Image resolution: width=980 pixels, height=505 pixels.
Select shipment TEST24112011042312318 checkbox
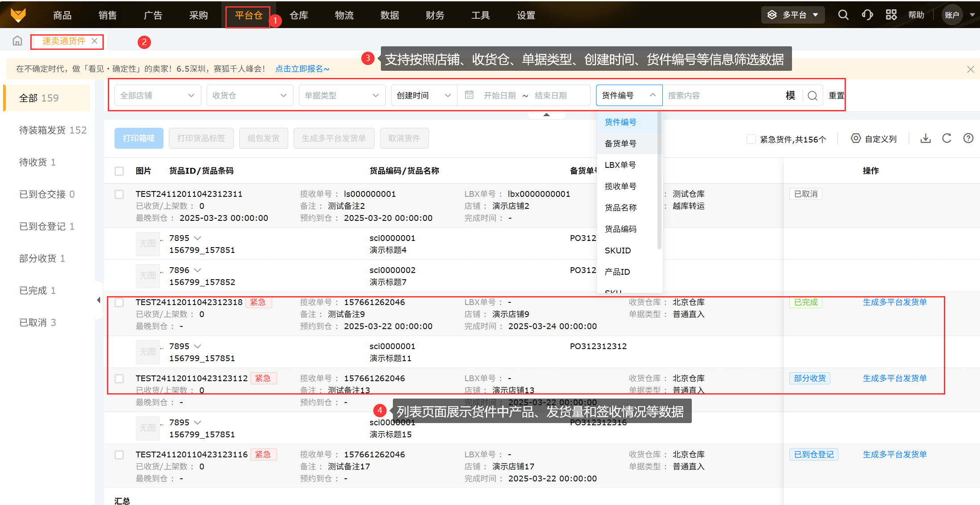tap(119, 303)
